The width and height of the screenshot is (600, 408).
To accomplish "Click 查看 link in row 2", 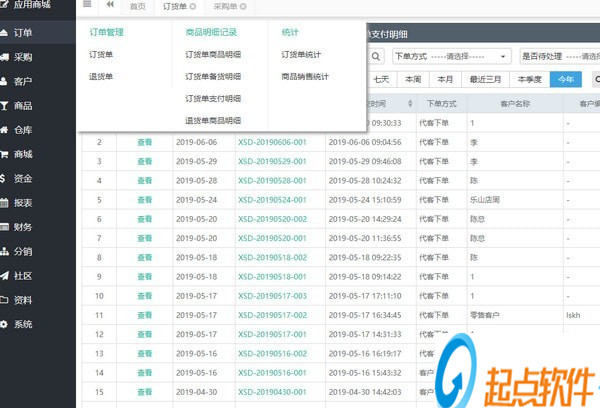I will click(x=145, y=142).
